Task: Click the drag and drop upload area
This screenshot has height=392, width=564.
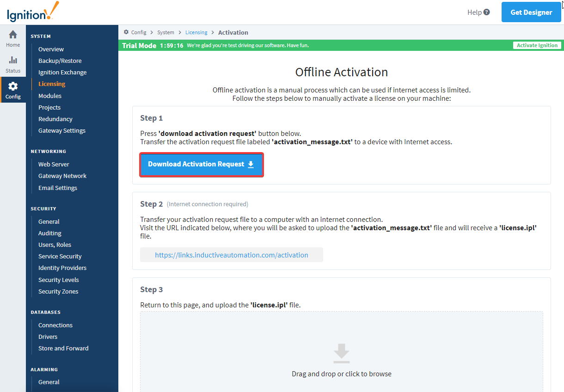Action: 342,351
